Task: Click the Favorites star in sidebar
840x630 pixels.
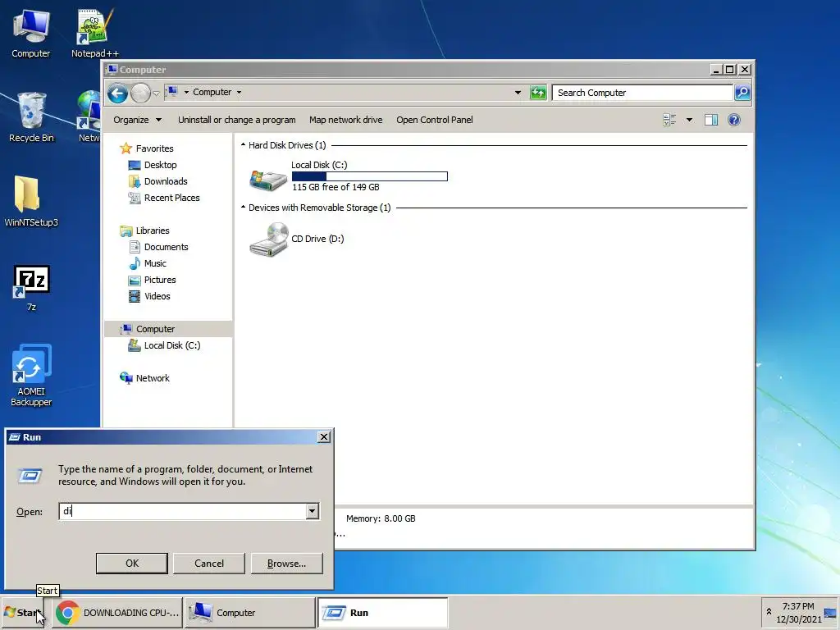Action: 126,148
